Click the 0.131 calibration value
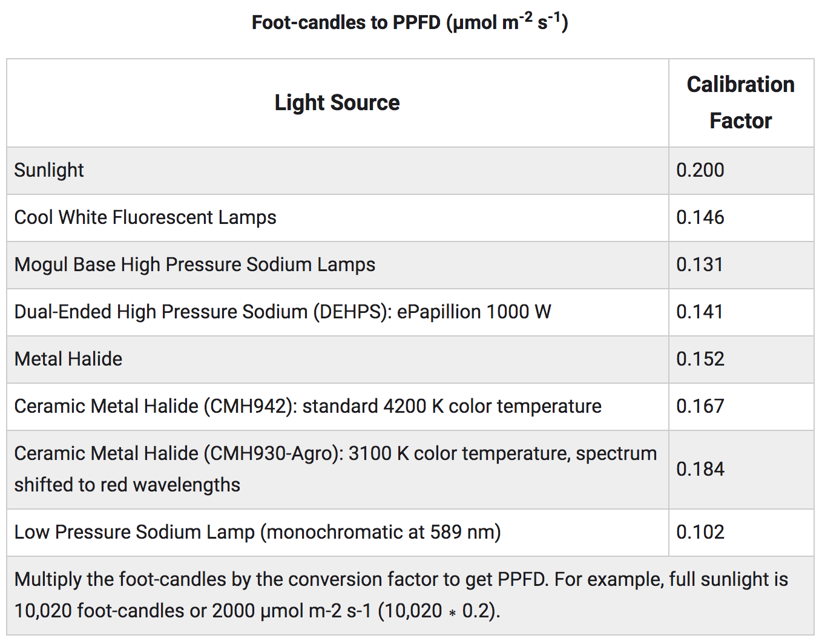Screen dimensions: 822x644 coord(699,264)
